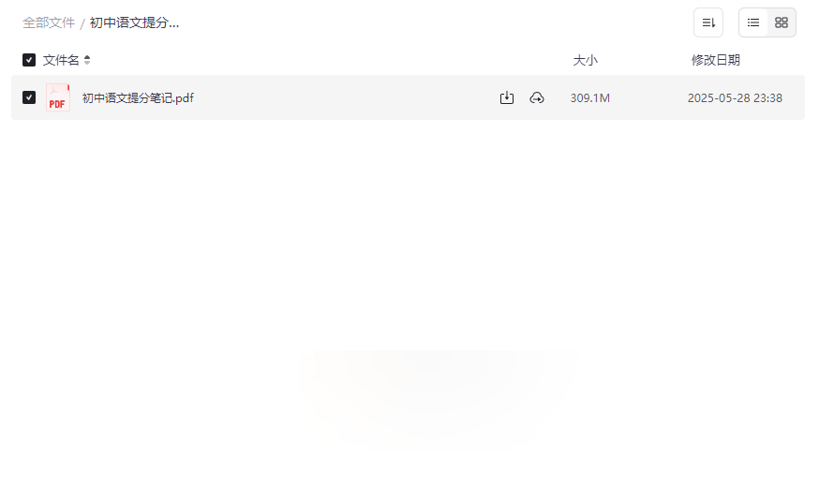The width and height of the screenshot is (819, 504).
Task: Switch to list view layout
Action: click(752, 22)
